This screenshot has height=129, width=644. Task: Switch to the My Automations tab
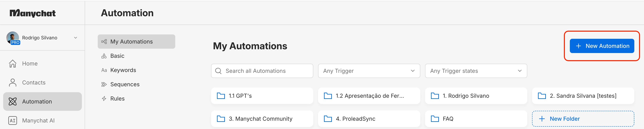coord(136,42)
